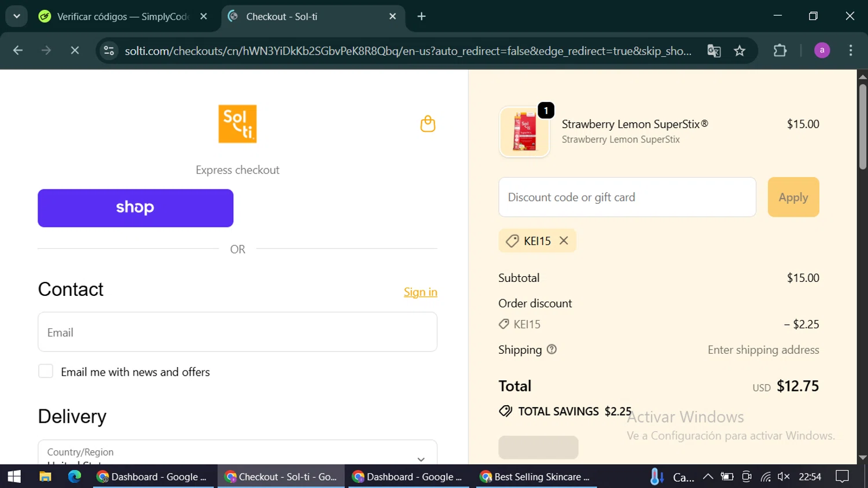Image resolution: width=868 pixels, height=488 pixels.
Task: Click the Strawberry Lemon SuperStix product thumbnail
Action: pos(524,132)
